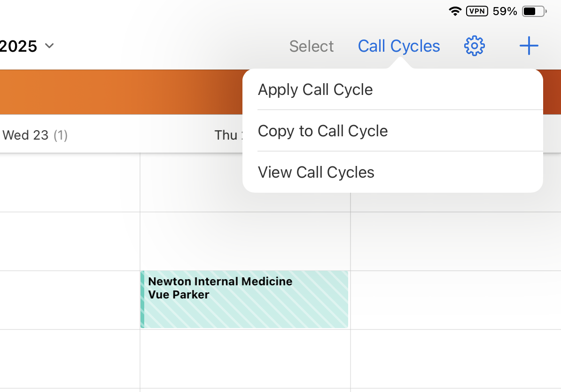Tap the empty slot directly below Newton appointment
This screenshot has height=392, width=561.
click(x=244, y=359)
